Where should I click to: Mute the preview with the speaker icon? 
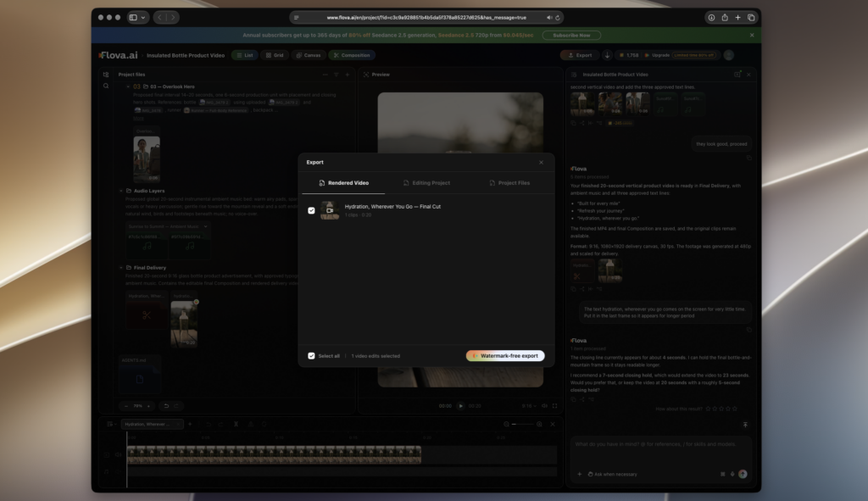coord(545,406)
